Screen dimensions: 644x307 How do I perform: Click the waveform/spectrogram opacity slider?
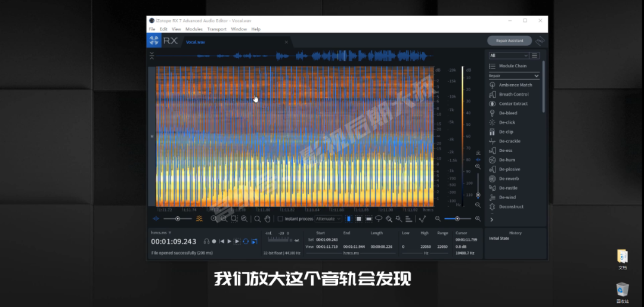(178, 219)
